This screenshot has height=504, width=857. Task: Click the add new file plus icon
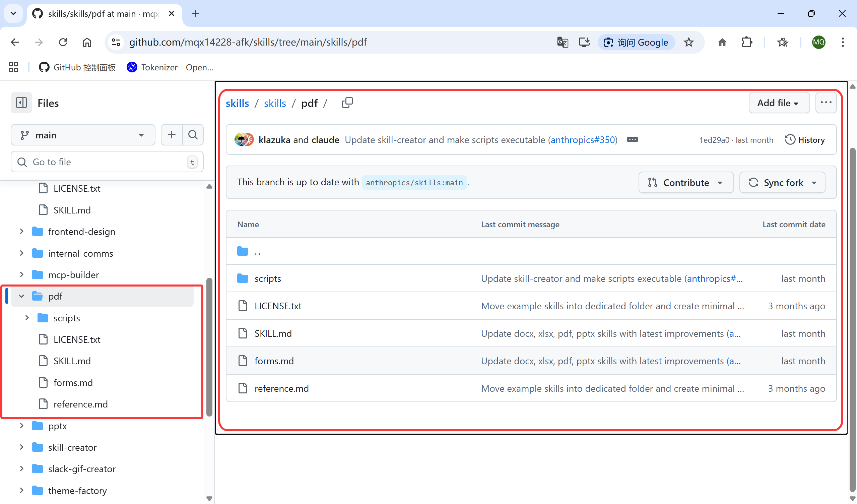pyautogui.click(x=172, y=135)
